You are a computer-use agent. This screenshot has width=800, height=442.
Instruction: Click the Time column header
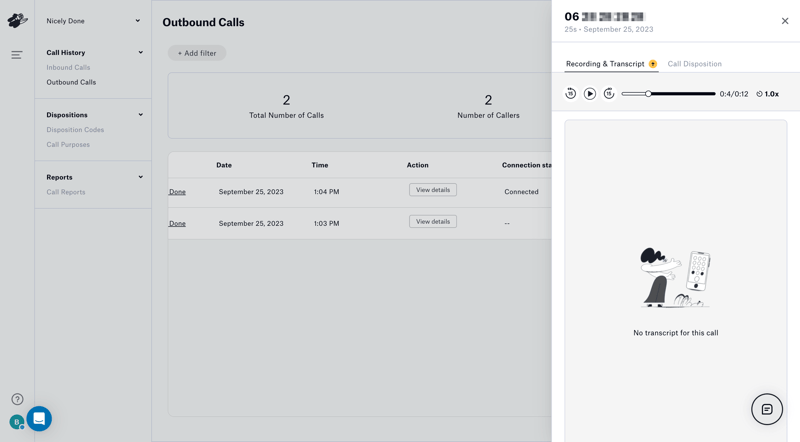pyautogui.click(x=320, y=165)
